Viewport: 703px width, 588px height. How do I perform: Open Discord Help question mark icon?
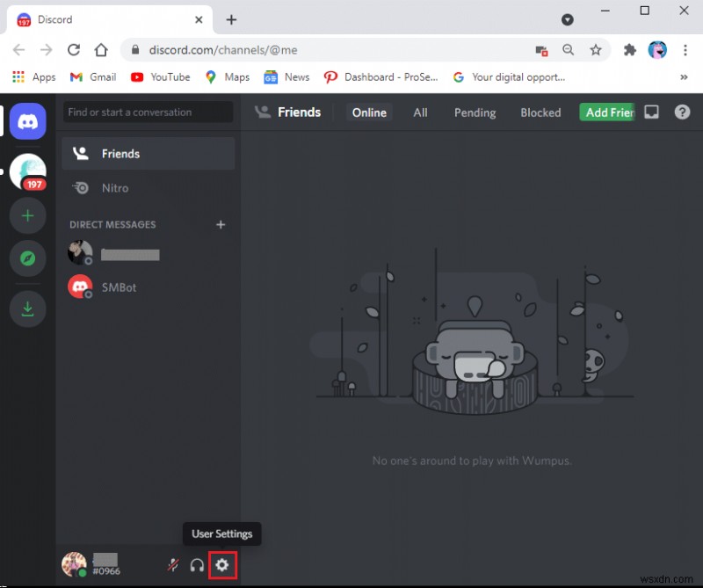click(683, 112)
